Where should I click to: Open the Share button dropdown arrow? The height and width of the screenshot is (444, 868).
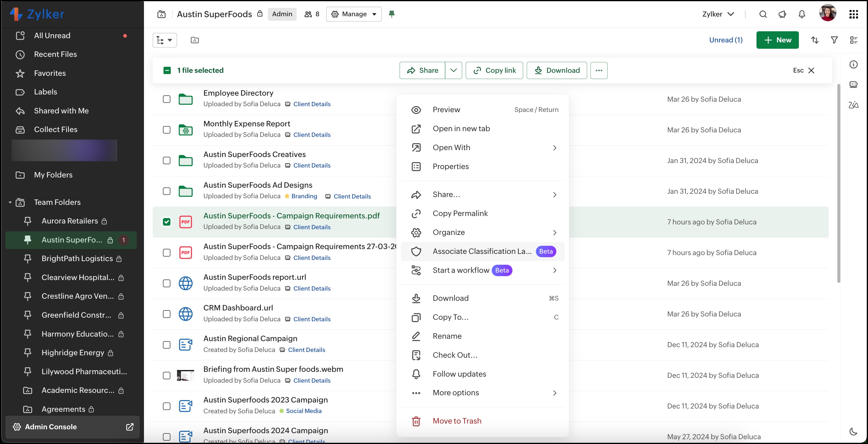454,70
